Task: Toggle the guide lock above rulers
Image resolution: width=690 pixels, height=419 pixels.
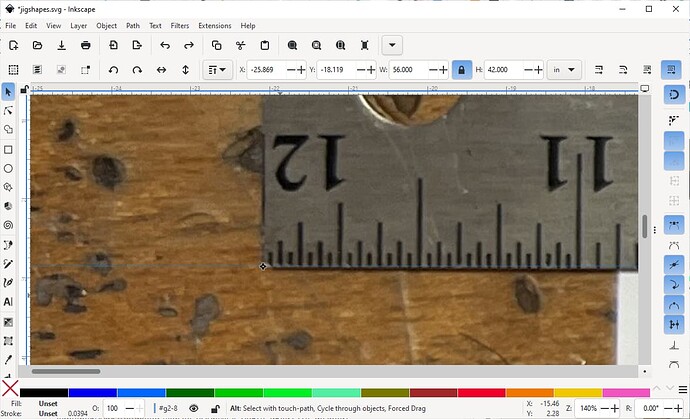Action: coord(25,89)
